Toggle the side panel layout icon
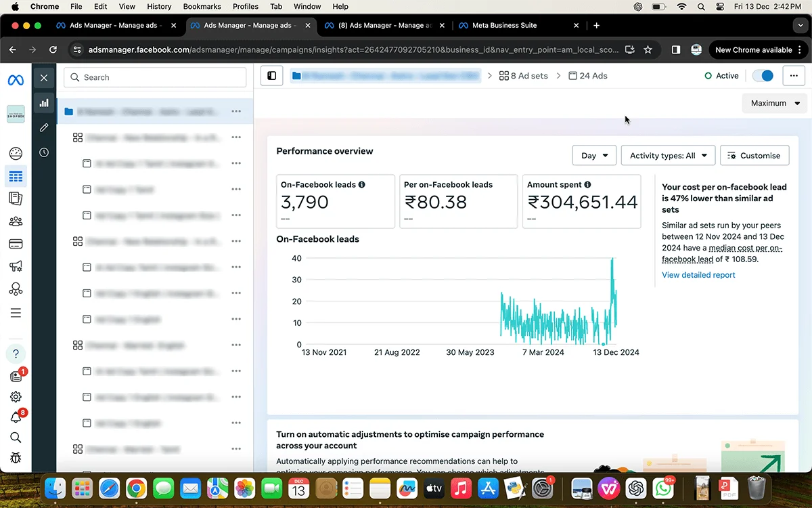Image resolution: width=812 pixels, height=508 pixels. click(272, 76)
